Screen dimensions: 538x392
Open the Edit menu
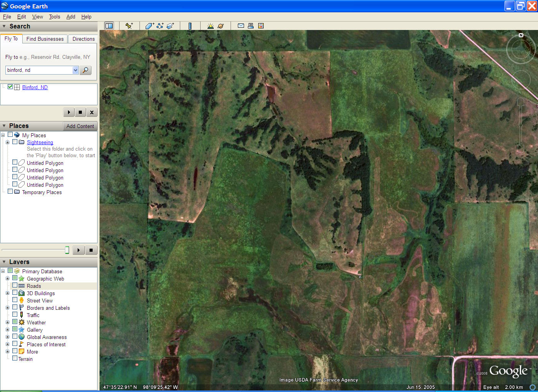(x=22, y=17)
